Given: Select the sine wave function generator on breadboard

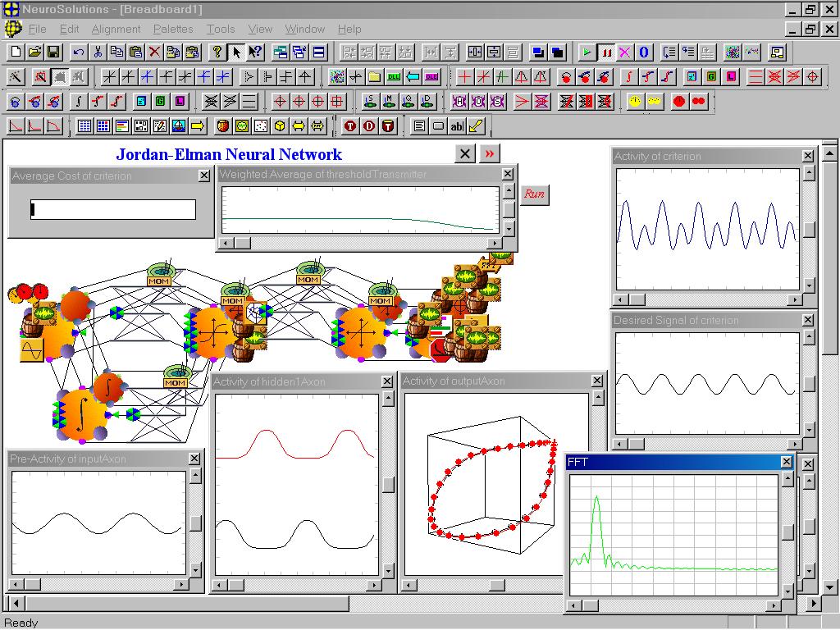Looking at the screenshot, I should [x=32, y=350].
